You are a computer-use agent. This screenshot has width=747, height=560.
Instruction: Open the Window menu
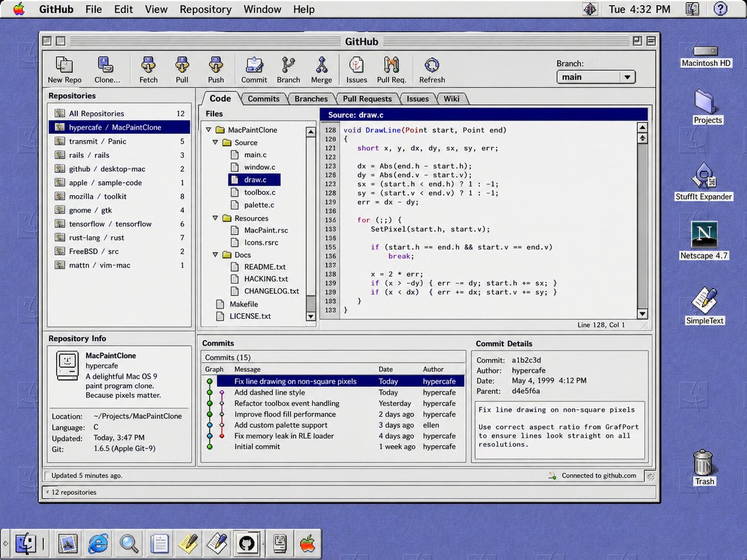tap(262, 9)
